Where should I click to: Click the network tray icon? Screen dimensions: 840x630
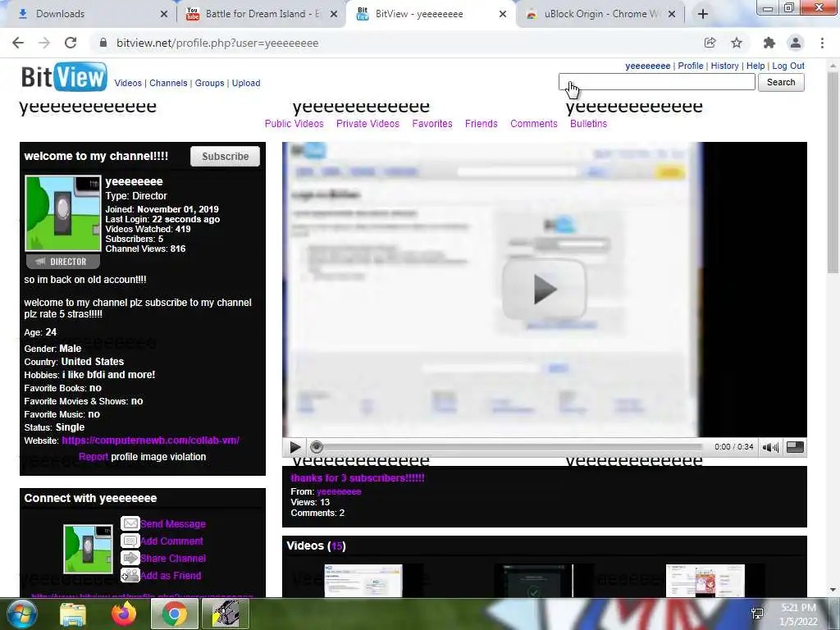point(757,614)
